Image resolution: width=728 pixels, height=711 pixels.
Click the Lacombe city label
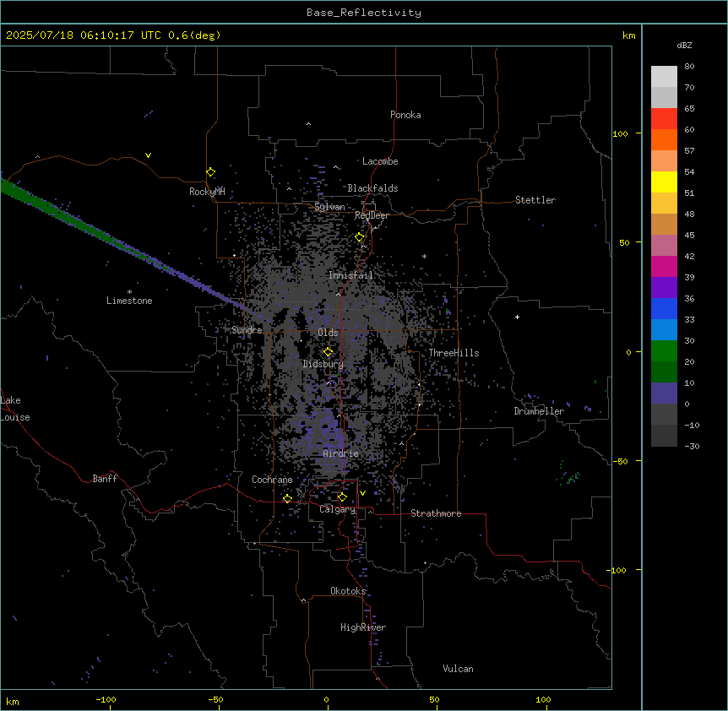(x=380, y=161)
